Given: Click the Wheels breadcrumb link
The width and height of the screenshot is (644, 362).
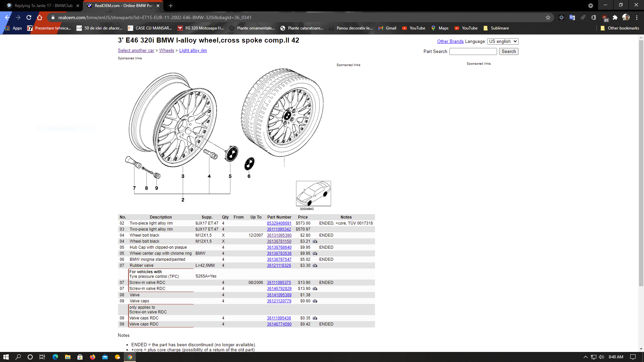Looking at the screenshot, I should coord(166,50).
